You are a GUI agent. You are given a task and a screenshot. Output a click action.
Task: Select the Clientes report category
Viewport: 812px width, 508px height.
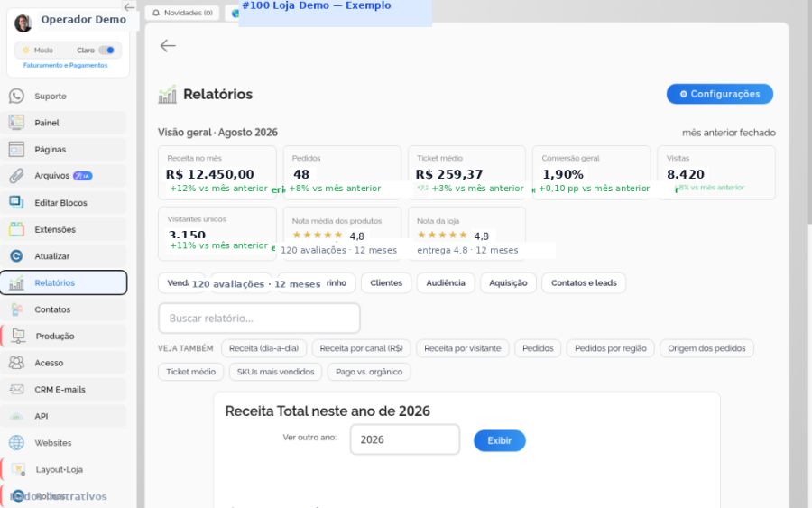[x=386, y=282]
